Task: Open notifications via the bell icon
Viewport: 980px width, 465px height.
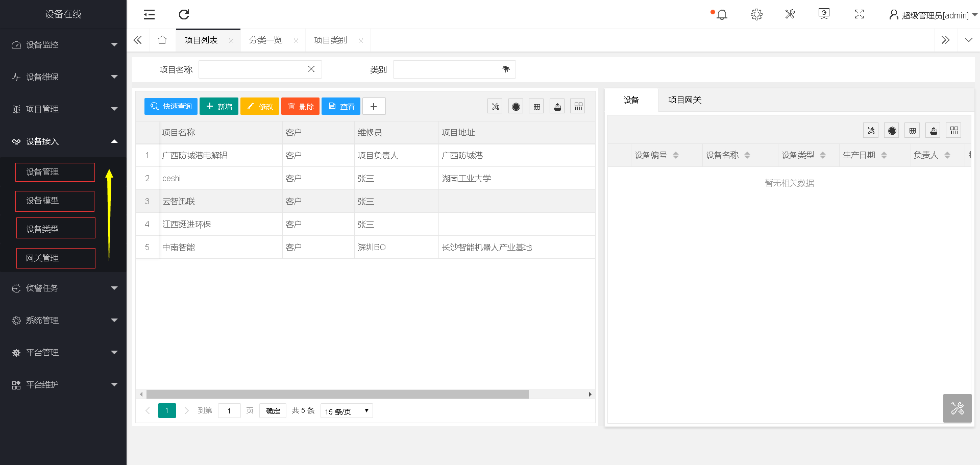Action: click(x=722, y=14)
